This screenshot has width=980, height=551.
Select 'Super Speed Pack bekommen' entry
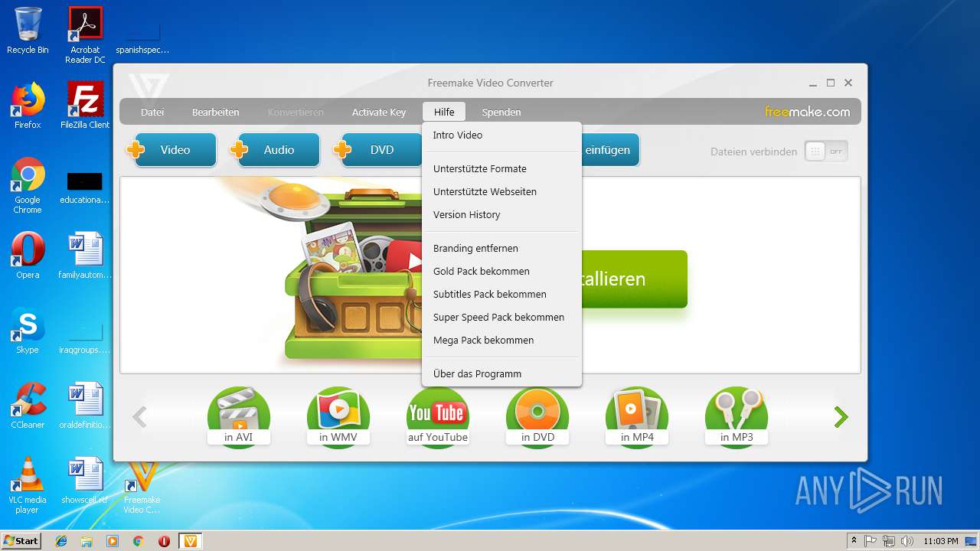tap(501, 317)
